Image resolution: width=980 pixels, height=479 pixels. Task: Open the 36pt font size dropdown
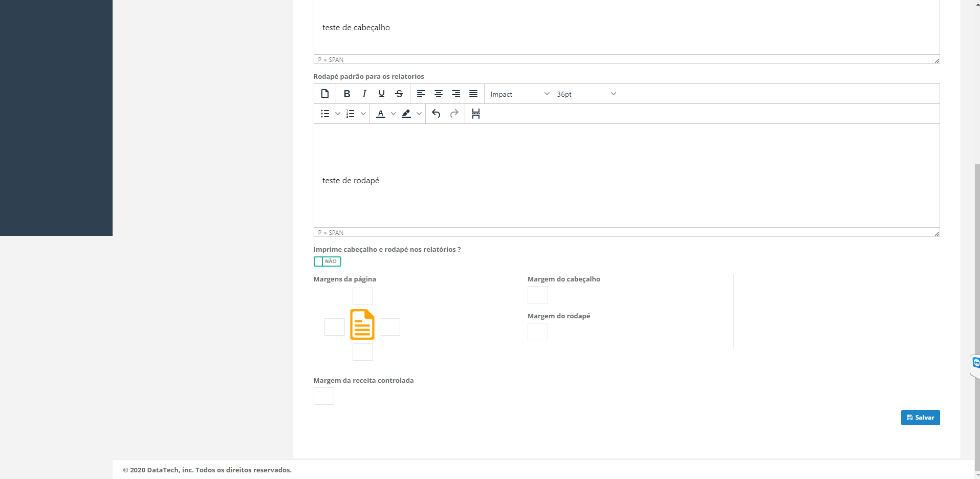tap(586, 94)
